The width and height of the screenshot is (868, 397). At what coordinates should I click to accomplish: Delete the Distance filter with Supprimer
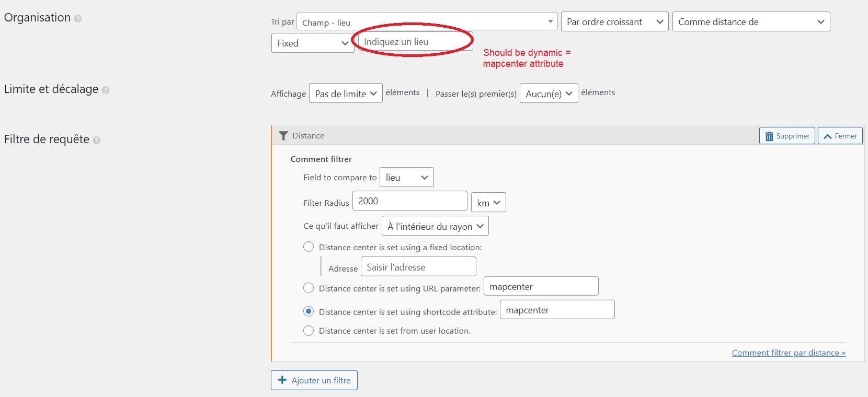pyautogui.click(x=787, y=136)
